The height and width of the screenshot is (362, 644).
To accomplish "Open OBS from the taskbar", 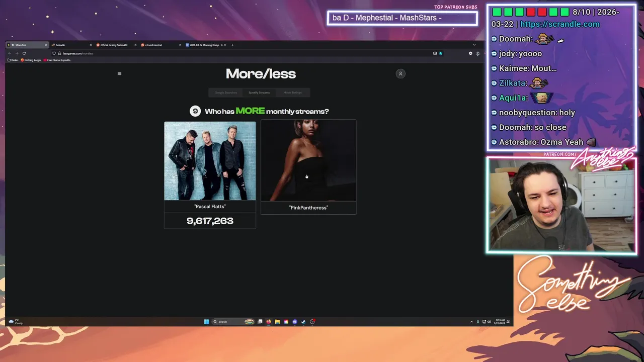I will point(312,322).
